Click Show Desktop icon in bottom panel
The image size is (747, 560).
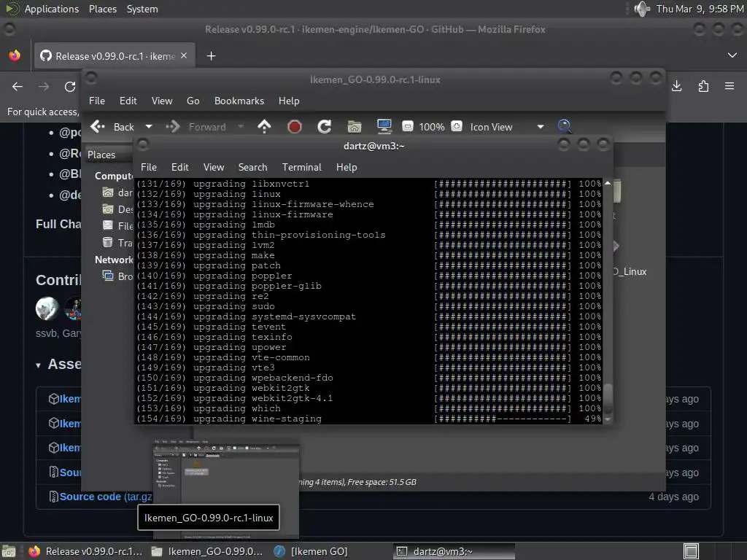pyautogui.click(x=9, y=551)
